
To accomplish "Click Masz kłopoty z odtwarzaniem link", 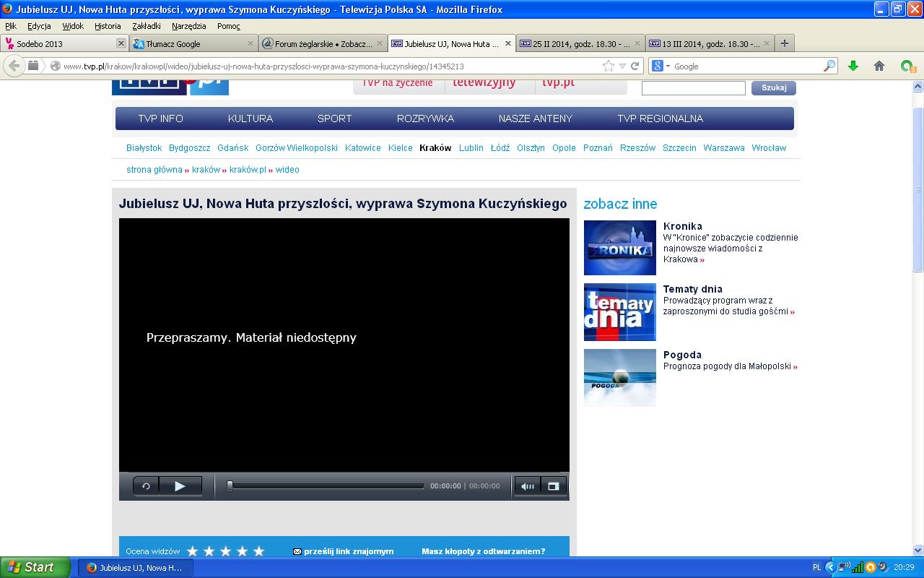I will click(x=484, y=551).
